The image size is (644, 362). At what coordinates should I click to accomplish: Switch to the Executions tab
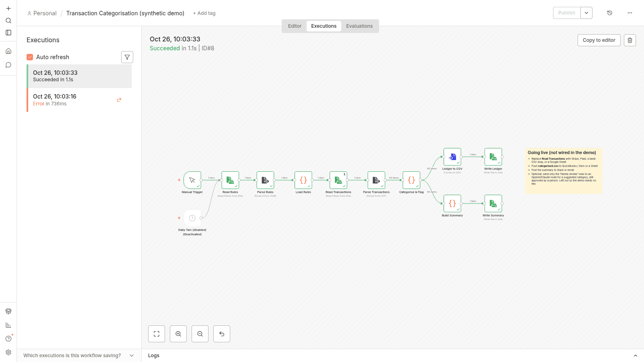pos(324,26)
